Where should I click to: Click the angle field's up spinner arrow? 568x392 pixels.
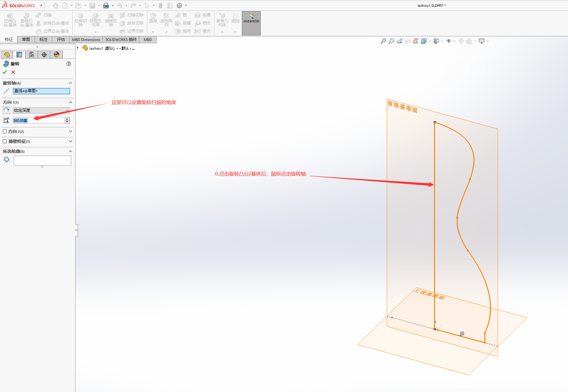[67, 119]
